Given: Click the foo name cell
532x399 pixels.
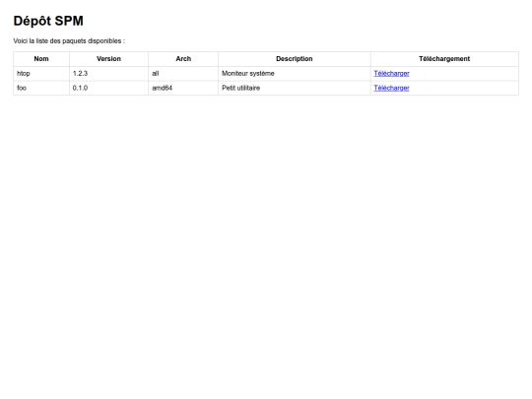Looking at the screenshot, I should [x=41, y=89].
